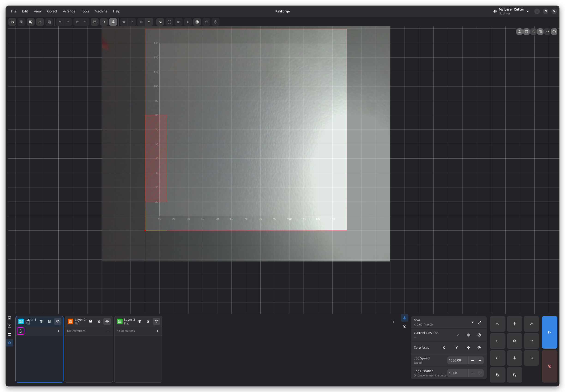Click the Jog Speed value field
This screenshot has width=565, height=392.
click(x=458, y=360)
